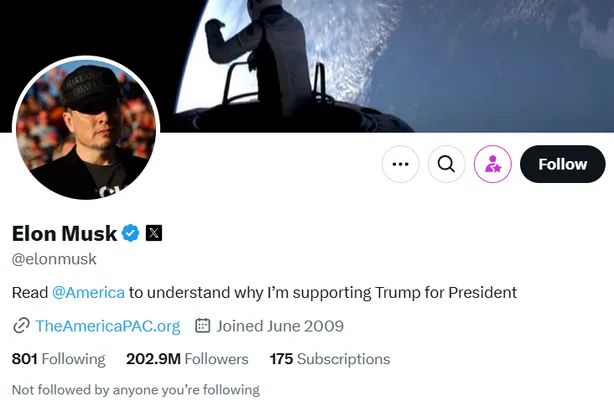
Task: Click the X affiliation badge beside name
Action: click(x=154, y=233)
